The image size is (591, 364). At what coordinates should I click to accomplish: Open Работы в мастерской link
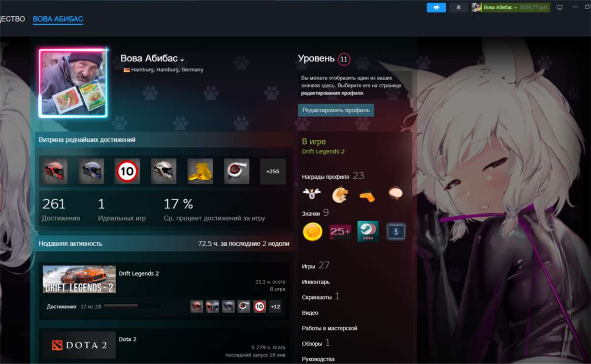(329, 328)
